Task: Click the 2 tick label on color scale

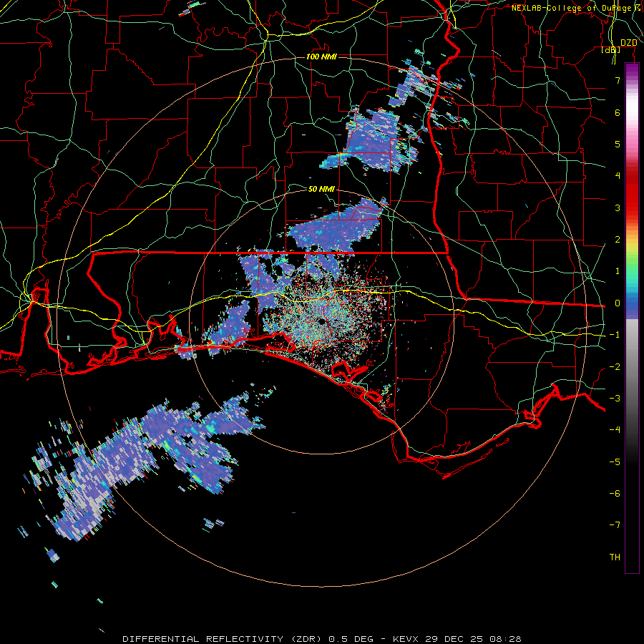Action: (618, 240)
